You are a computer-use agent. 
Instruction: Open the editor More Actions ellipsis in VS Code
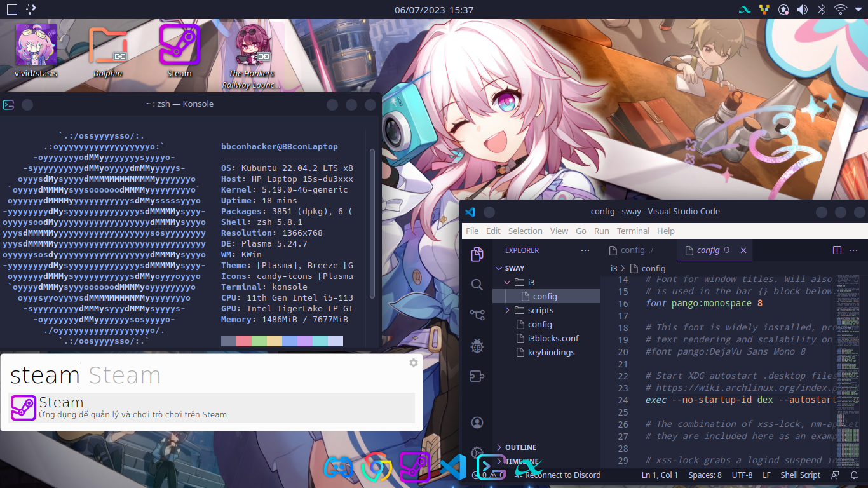tap(855, 250)
